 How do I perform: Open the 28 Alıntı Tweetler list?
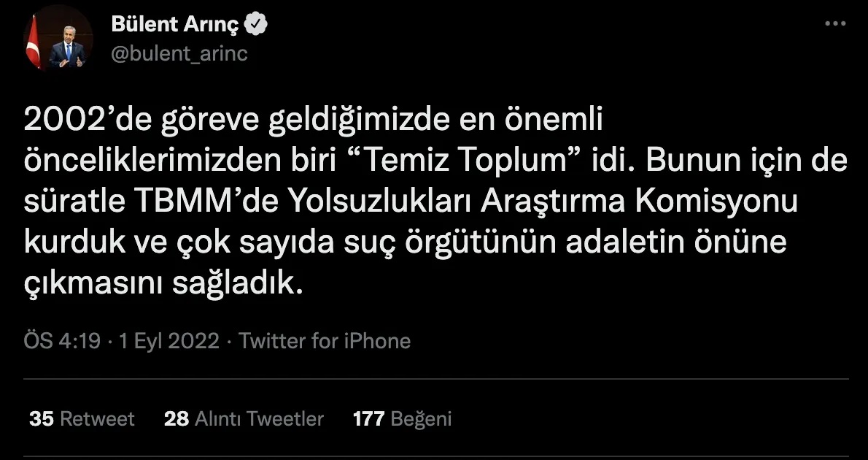[x=244, y=418]
